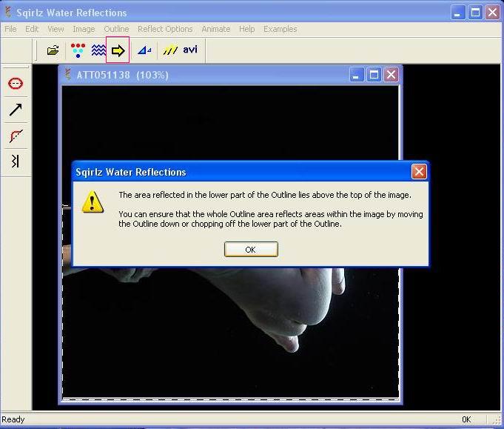Click the Sqirlz icon in main title bar
The image size is (504, 429).
[8, 13]
